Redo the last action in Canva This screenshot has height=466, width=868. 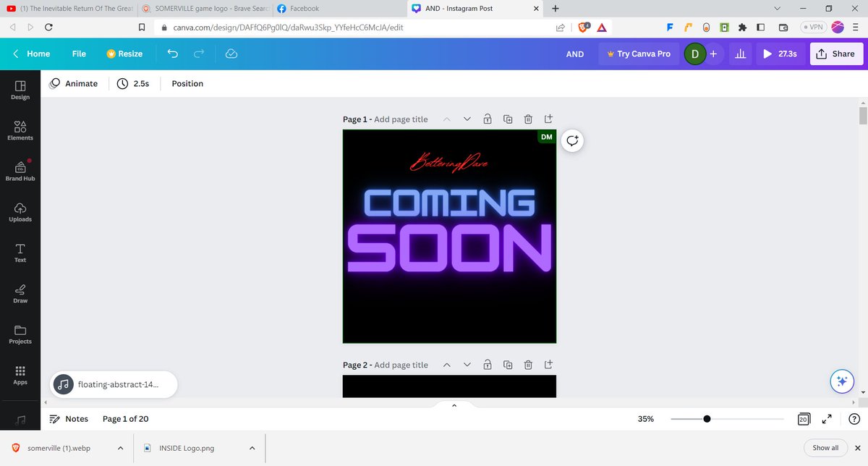[200, 54]
